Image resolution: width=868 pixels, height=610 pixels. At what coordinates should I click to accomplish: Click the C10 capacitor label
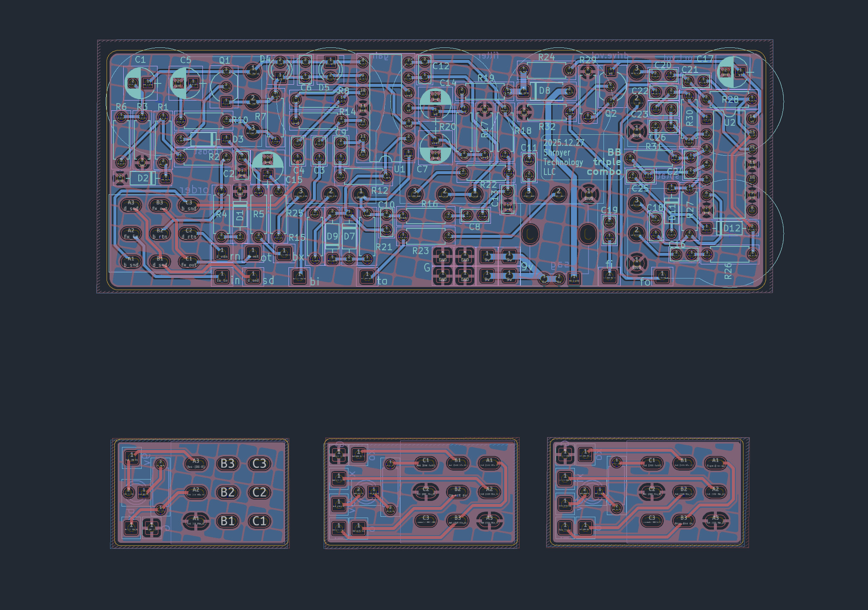point(386,204)
